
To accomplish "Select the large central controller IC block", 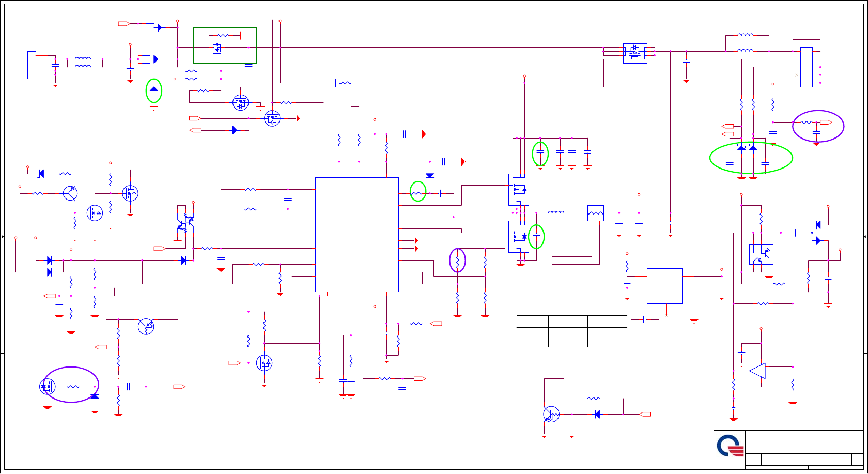I will coord(357,235).
